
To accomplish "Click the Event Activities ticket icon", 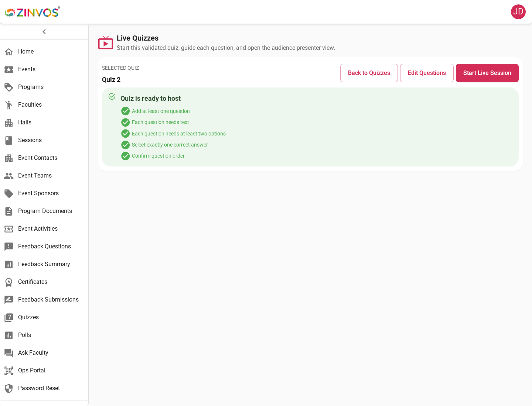I will click(9, 229).
